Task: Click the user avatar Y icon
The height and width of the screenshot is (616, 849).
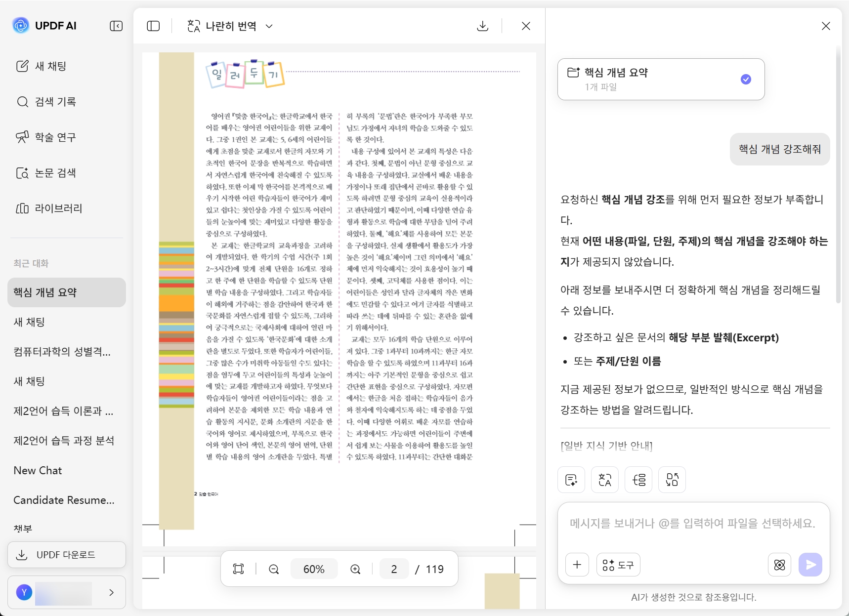Action: coord(24,592)
